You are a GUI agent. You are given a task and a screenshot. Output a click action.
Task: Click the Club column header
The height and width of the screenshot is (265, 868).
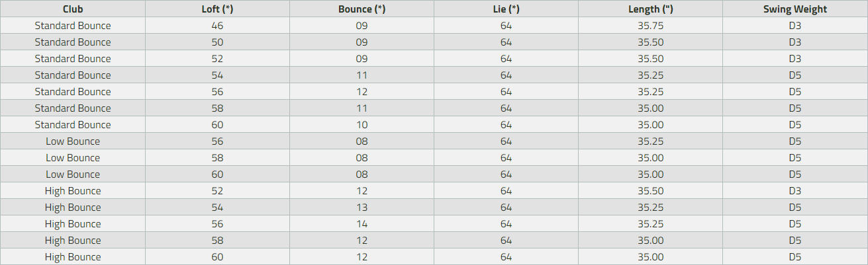pos(73,9)
